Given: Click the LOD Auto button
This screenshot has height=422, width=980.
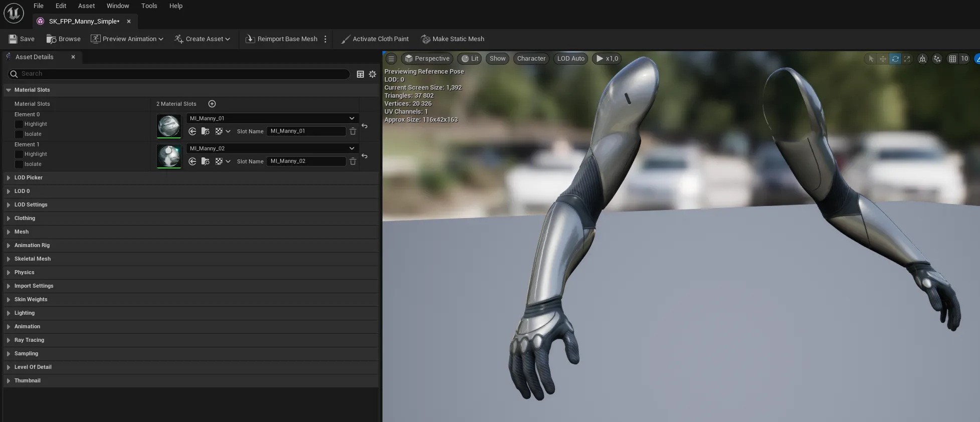Looking at the screenshot, I should tap(570, 59).
